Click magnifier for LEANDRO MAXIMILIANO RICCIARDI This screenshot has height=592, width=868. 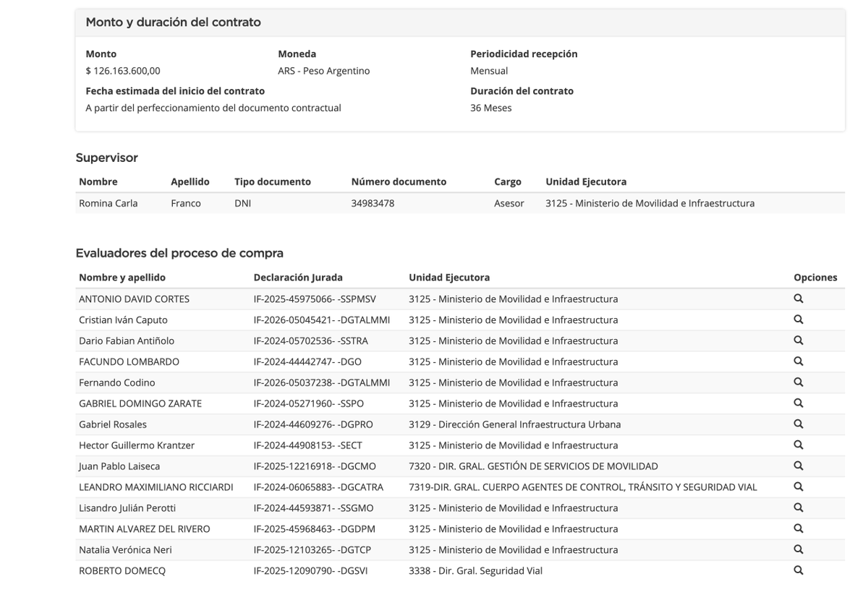(799, 487)
